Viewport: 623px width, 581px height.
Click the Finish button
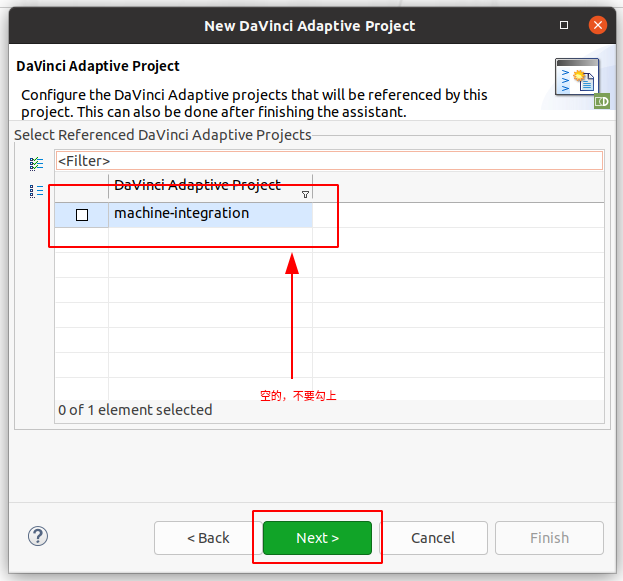point(549,538)
